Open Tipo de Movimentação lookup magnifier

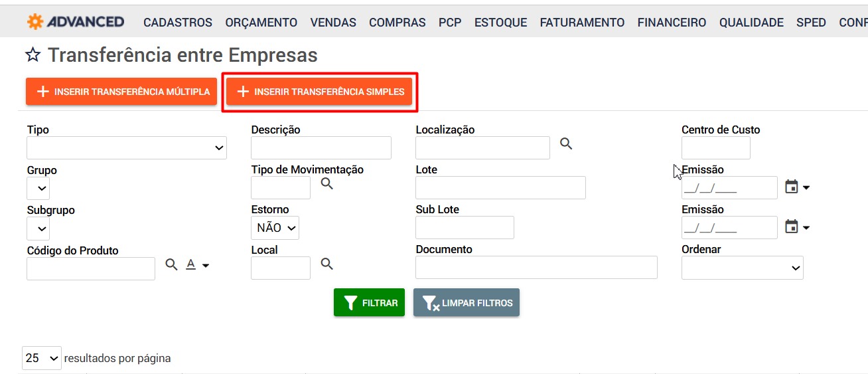pyautogui.click(x=327, y=183)
